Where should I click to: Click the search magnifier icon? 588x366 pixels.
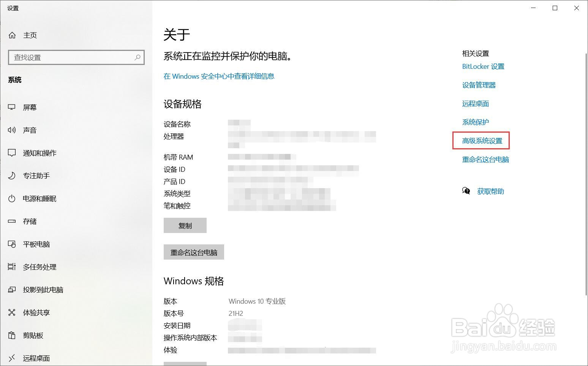pyautogui.click(x=138, y=57)
